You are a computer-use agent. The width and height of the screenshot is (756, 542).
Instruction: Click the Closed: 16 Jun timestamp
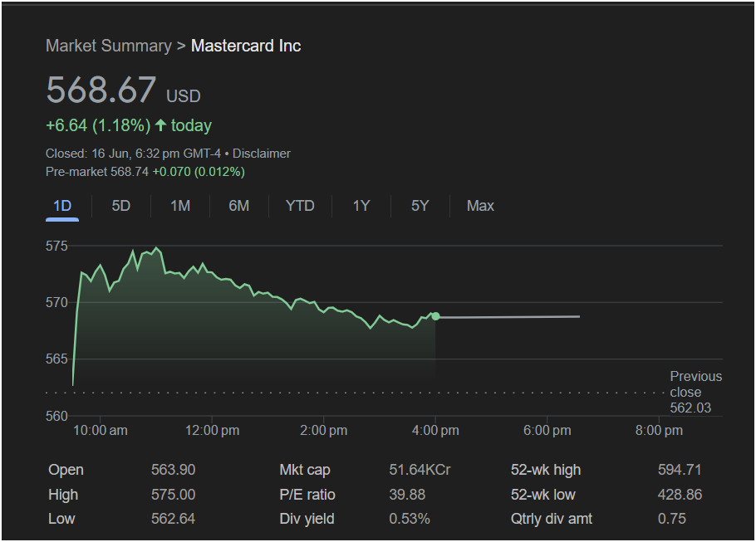(133, 154)
